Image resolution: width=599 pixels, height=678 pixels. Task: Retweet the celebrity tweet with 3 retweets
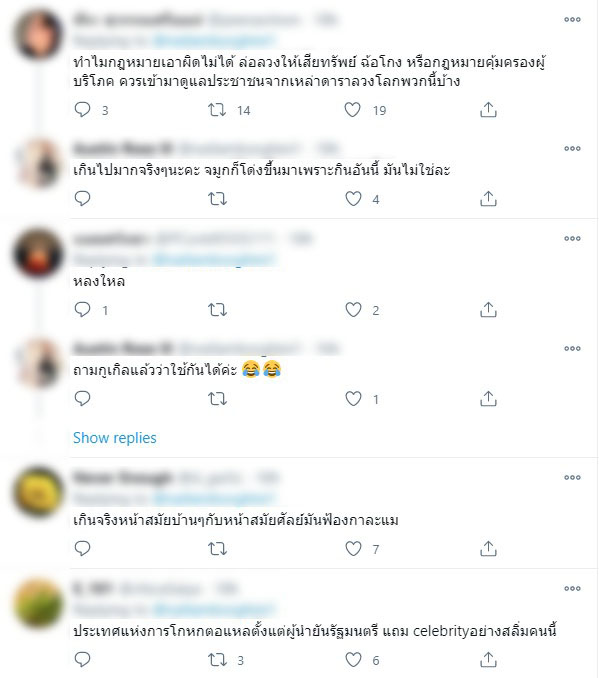[217, 660]
